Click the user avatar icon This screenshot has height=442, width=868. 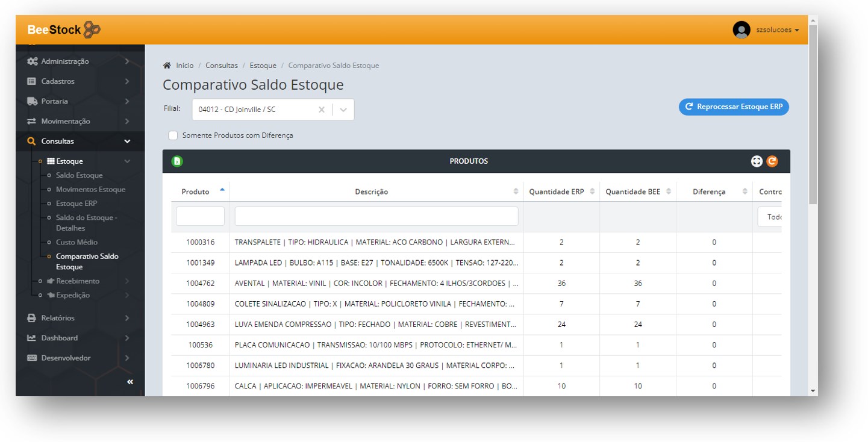point(741,30)
